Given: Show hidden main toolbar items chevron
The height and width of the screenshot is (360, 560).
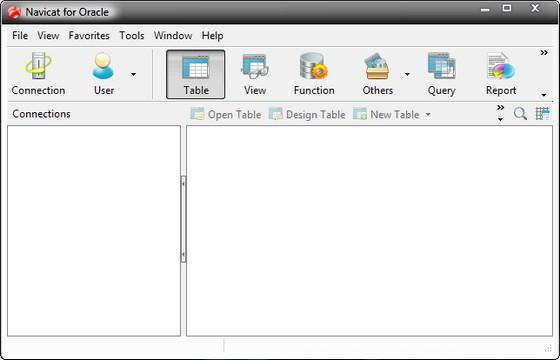Looking at the screenshot, I should point(544,53).
